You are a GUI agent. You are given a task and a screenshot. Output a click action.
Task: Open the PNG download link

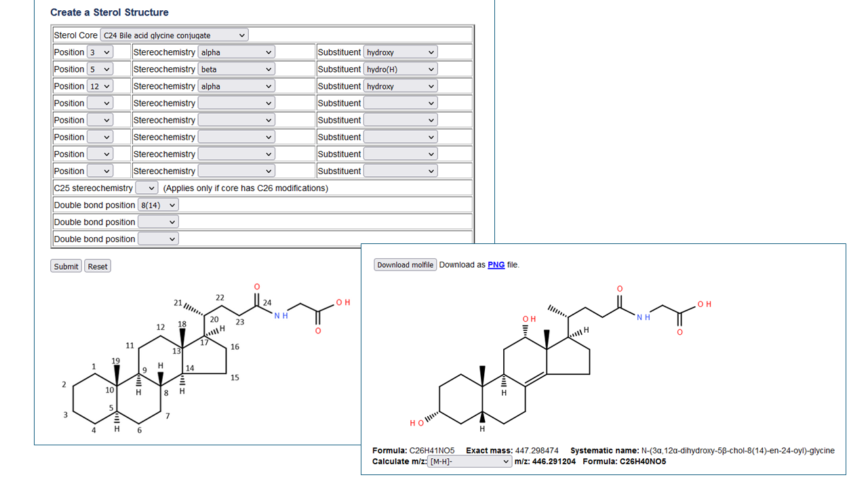pyautogui.click(x=496, y=265)
